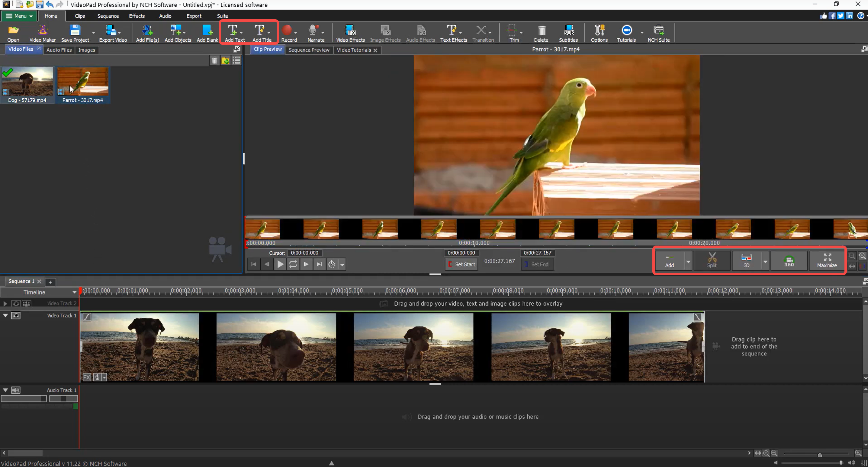Viewport: 868px width, 467px height.
Task: Toggle visibility of Video Track 1
Action: (16, 316)
